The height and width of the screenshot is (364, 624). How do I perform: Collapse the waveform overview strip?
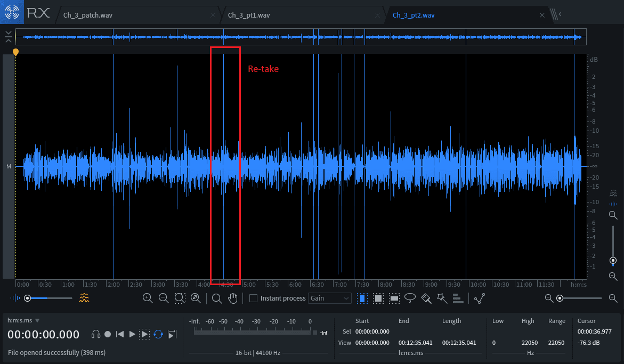[9, 37]
